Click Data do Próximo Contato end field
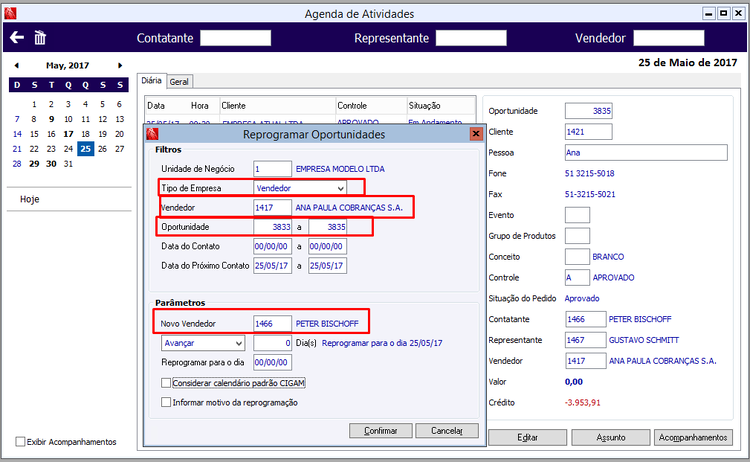This screenshot has height=462, width=750. (x=328, y=265)
